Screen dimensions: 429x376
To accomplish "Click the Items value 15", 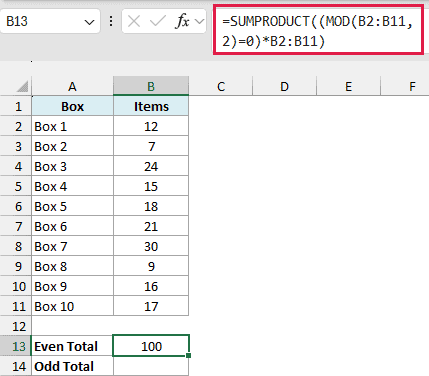I will pos(151,187).
